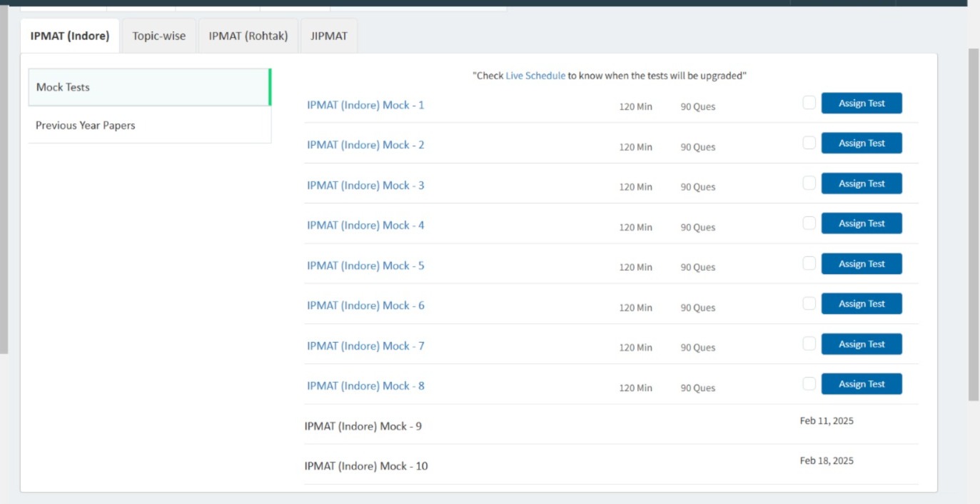Select the JIPMAT tab

coord(329,36)
